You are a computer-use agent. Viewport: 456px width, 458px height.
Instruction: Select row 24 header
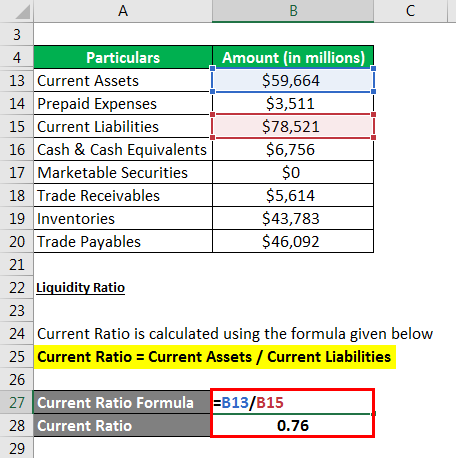pyautogui.click(x=17, y=333)
